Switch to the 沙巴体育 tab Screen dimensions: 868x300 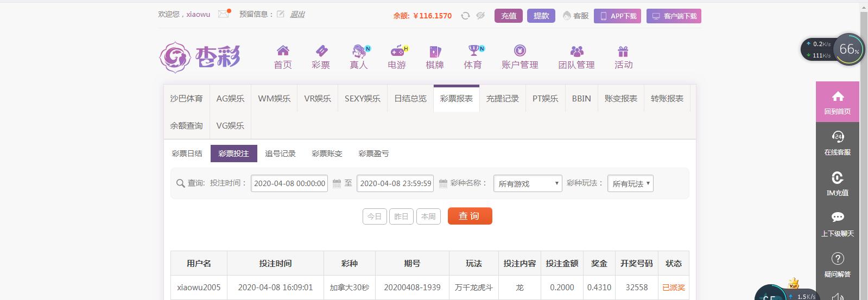[x=187, y=98]
